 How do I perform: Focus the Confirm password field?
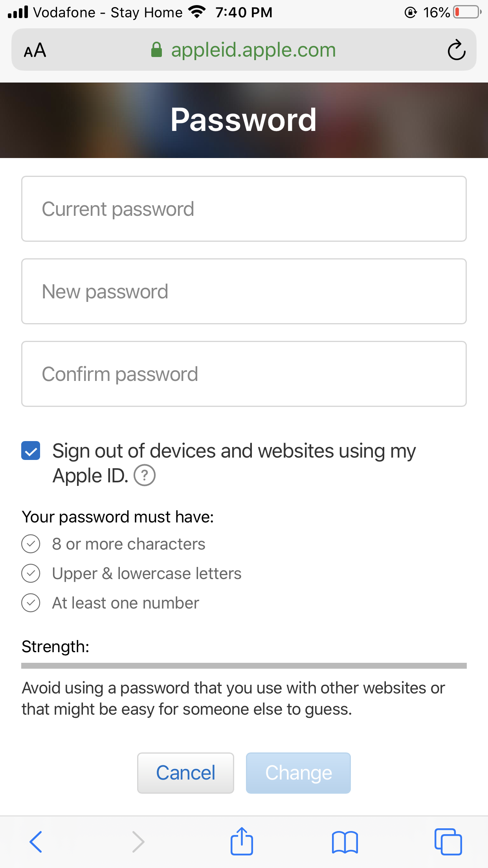[x=244, y=374]
